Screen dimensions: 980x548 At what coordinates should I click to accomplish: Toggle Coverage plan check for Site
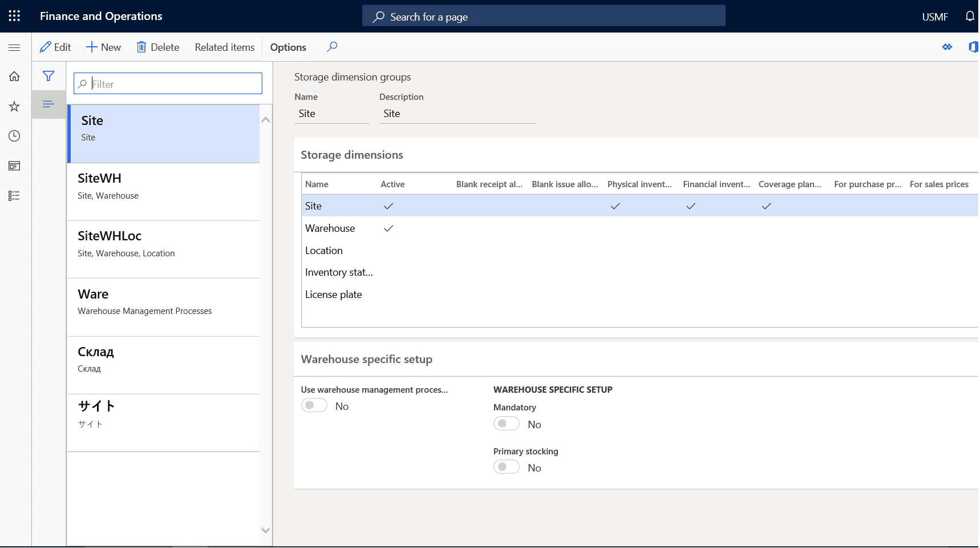tap(766, 206)
